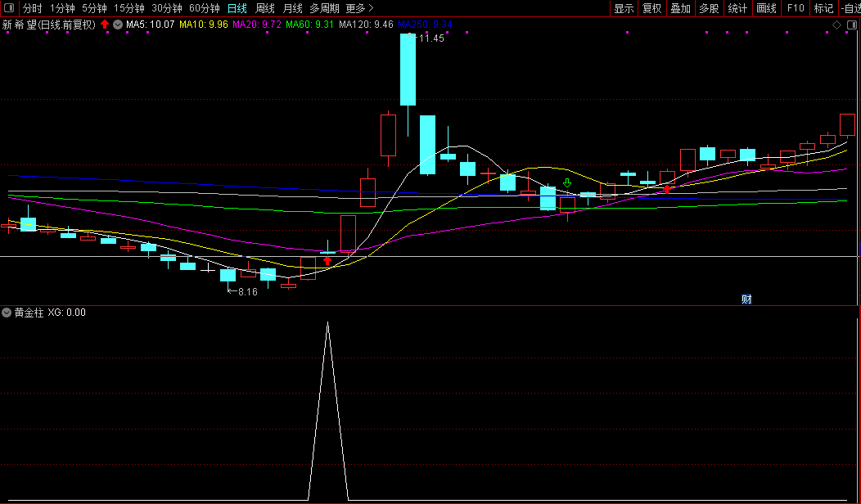
Task: Click the MA20: 9.72 label
Action: pos(257,25)
